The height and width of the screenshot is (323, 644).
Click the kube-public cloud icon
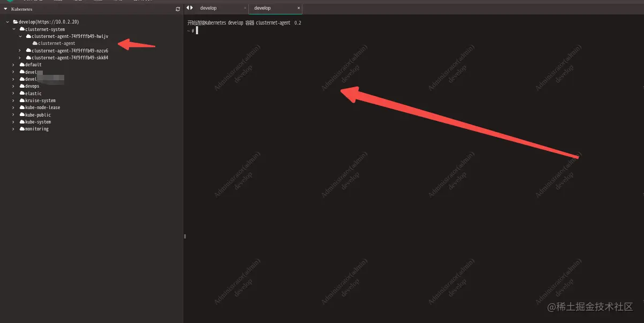[22, 115]
